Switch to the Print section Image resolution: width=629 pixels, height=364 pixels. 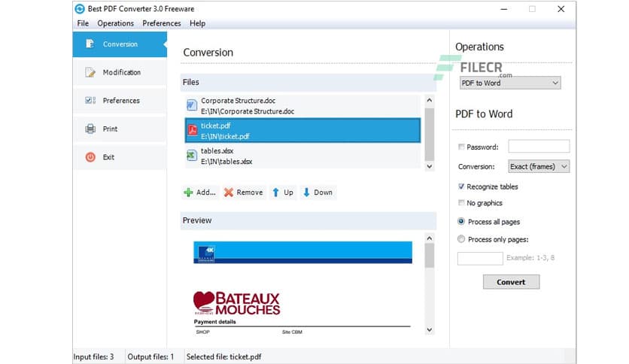(120, 129)
